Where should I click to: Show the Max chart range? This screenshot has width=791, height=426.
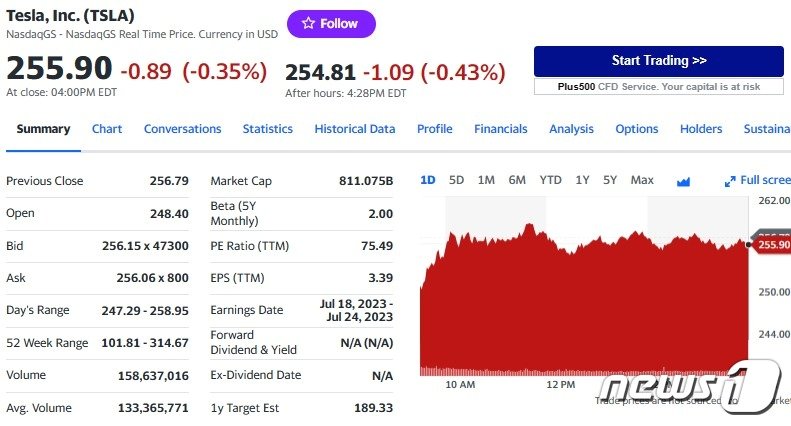(642, 180)
